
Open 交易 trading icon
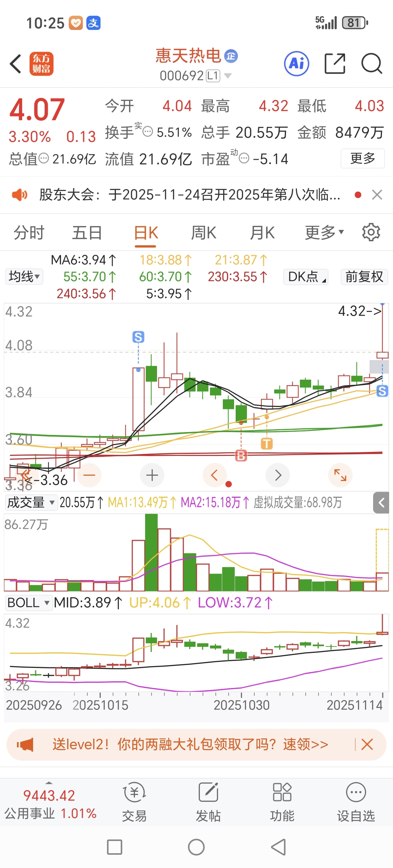click(134, 802)
